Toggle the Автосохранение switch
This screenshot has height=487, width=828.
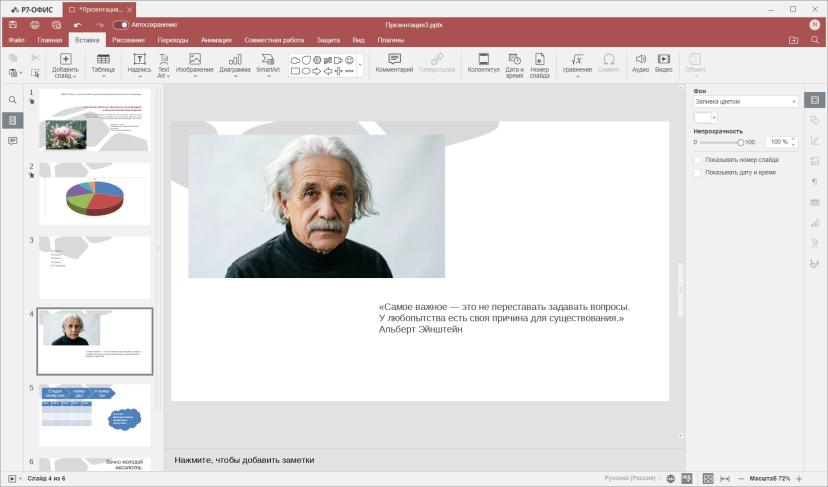click(x=121, y=25)
